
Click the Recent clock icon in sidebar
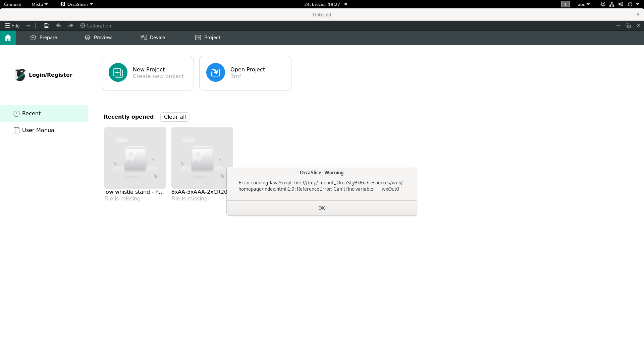click(16, 114)
